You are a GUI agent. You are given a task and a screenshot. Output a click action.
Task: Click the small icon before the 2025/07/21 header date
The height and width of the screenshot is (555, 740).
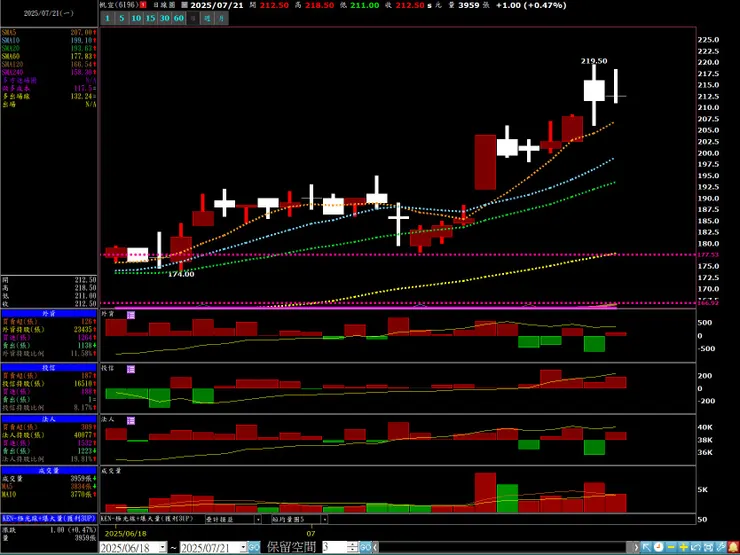pos(184,5)
